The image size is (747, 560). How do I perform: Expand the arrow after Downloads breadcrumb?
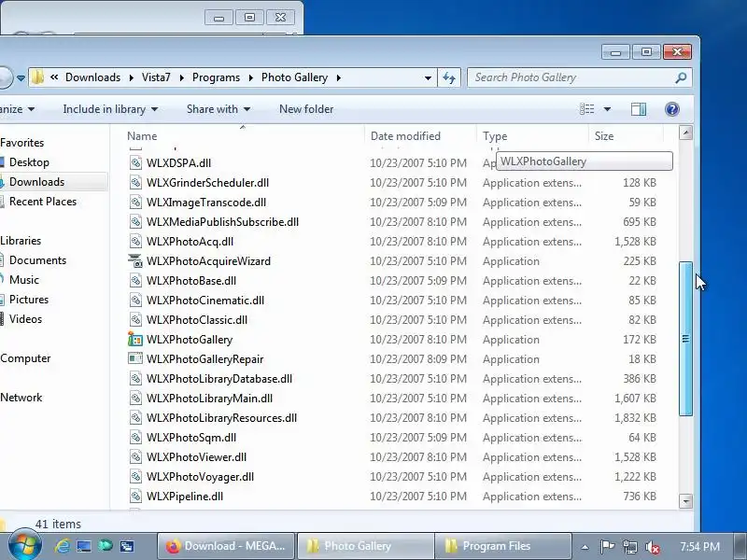(131, 77)
